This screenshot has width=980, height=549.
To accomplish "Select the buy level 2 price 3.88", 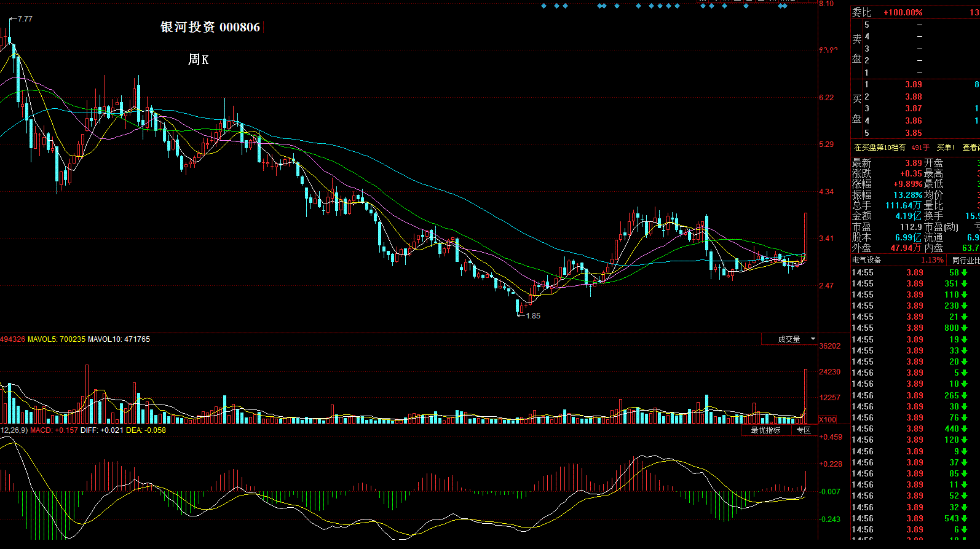I will tap(914, 97).
